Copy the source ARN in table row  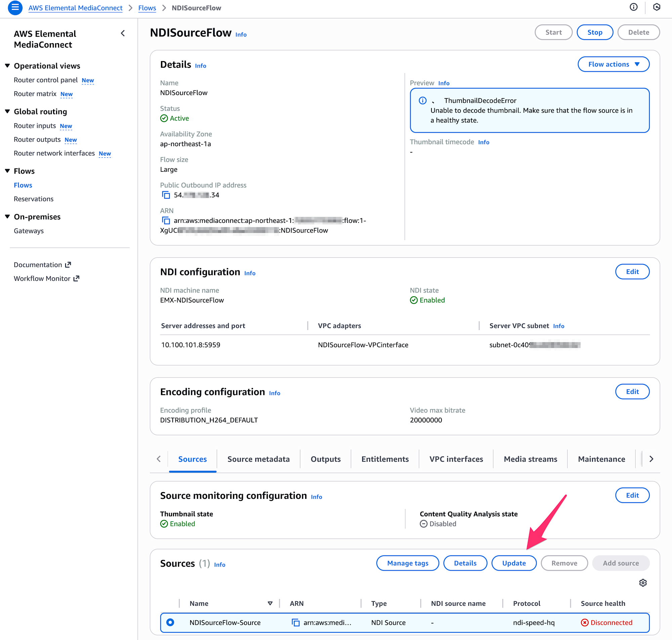(x=295, y=623)
